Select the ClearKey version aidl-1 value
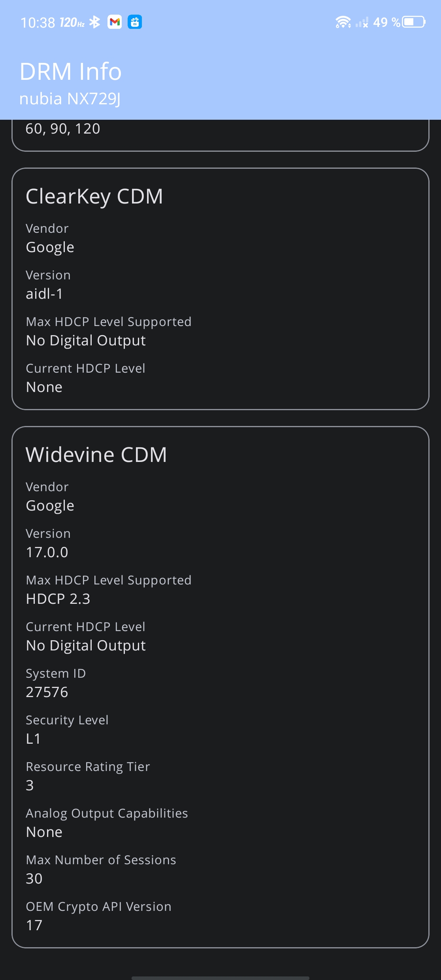441x980 pixels. tap(44, 294)
